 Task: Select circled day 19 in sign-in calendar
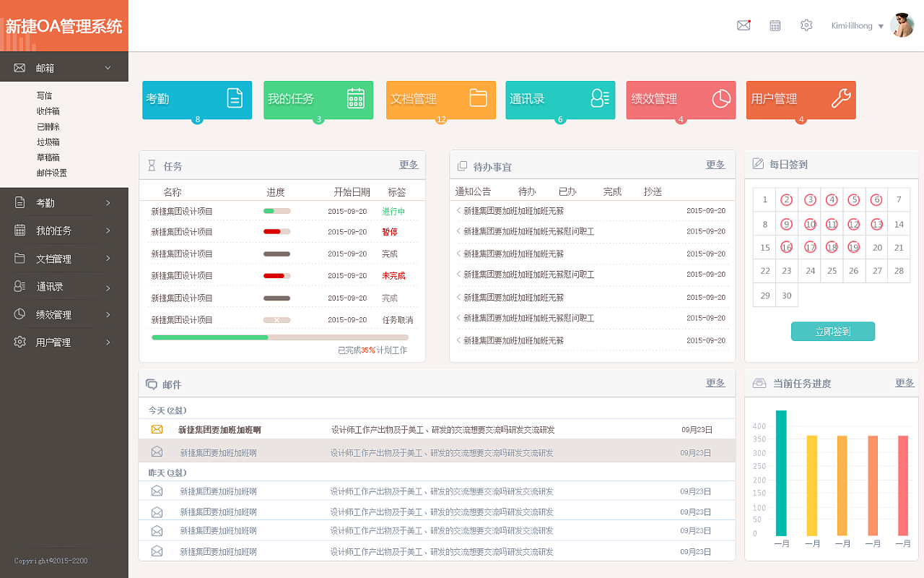coord(854,247)
